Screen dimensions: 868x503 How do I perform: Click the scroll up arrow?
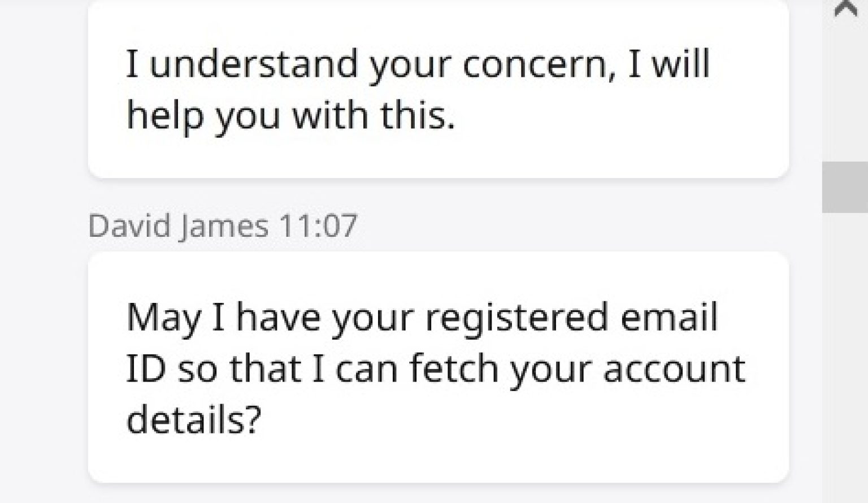[845, 10]
